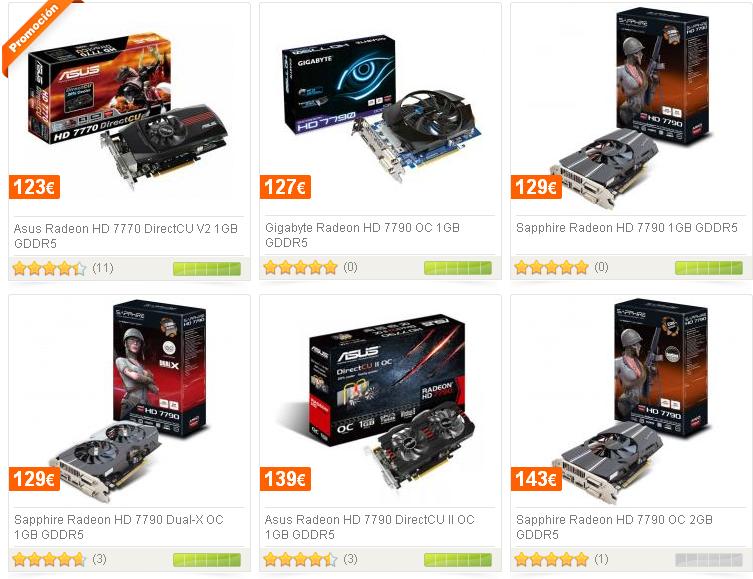Open the Sapphire HD 7790 Dual-X OC product image
753x579 pixels.
(x=129, y=401)
